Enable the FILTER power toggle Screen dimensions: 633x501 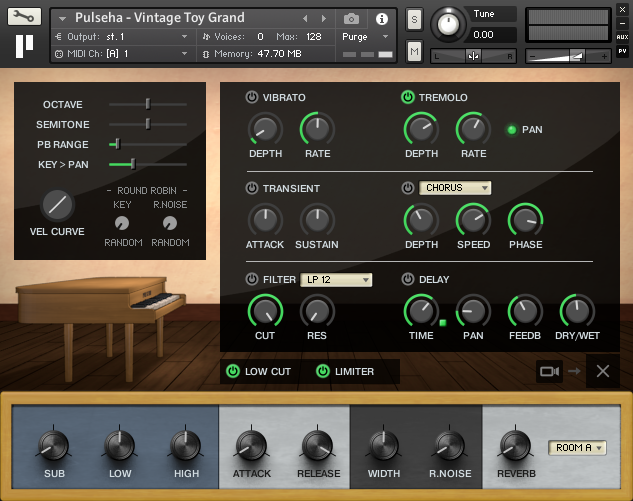tap(252, 279)
